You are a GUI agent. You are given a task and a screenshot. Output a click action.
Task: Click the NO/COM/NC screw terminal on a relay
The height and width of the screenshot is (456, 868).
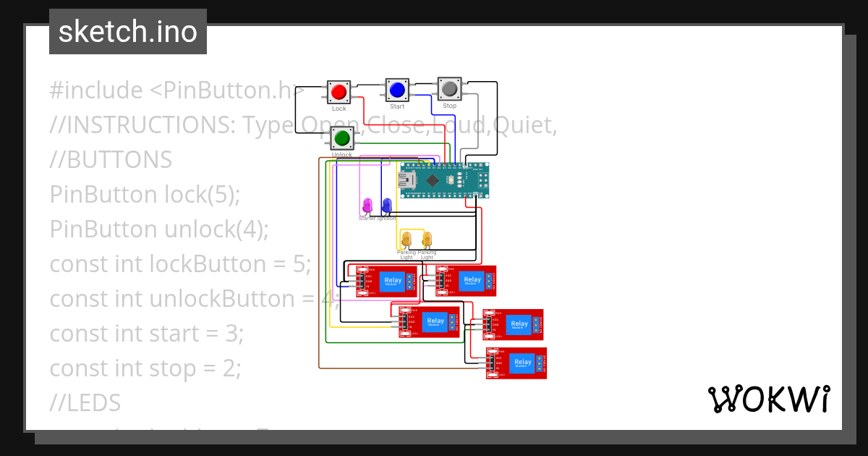pyautogui.click(x=409, y=281)
